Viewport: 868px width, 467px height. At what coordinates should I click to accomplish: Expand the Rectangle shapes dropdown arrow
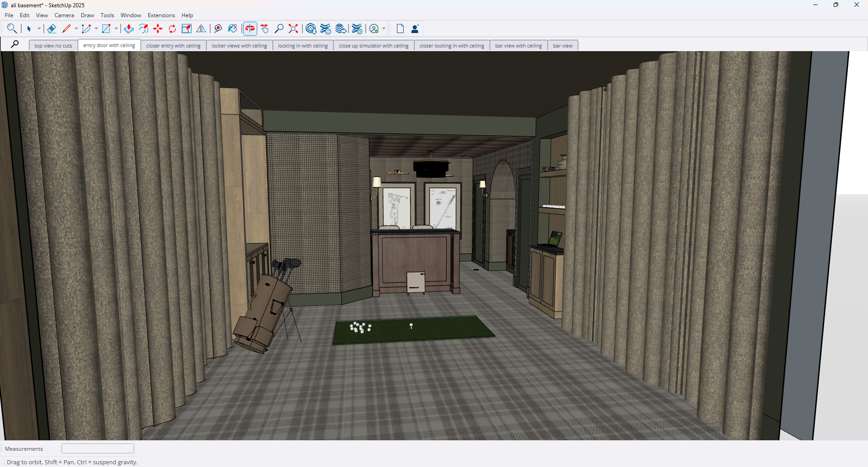click(x=116, y=29)
